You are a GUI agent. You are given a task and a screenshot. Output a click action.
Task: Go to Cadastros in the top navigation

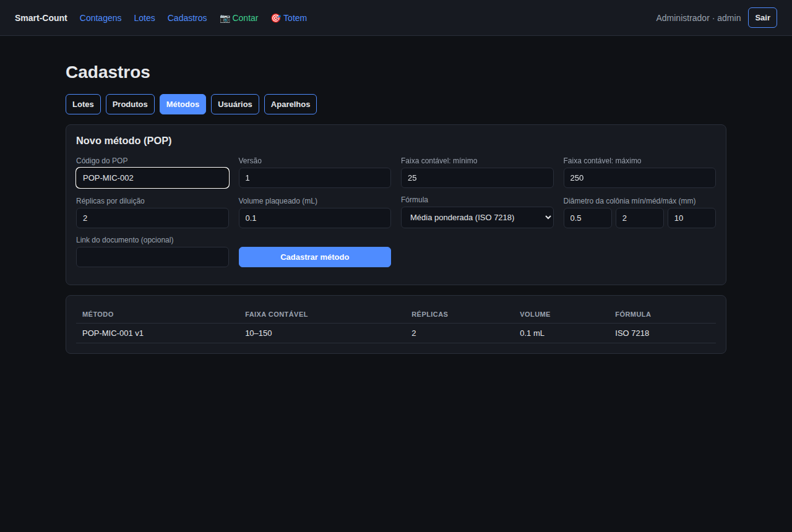click(187, 18)
